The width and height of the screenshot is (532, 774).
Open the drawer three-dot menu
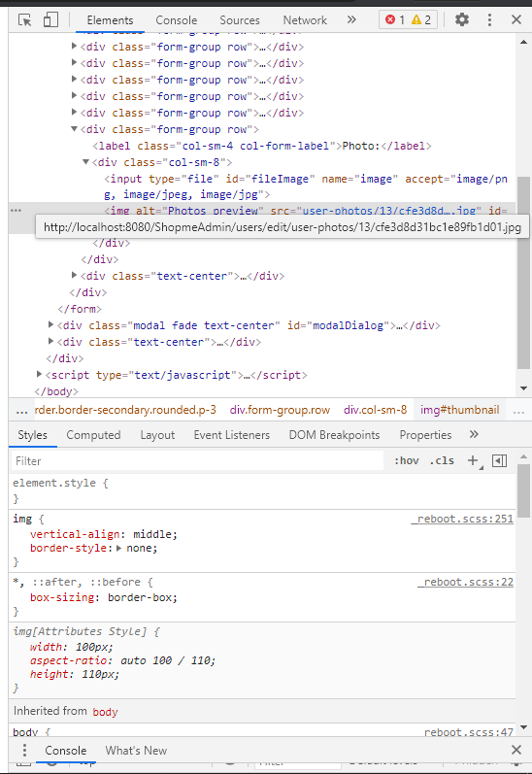pos(24,751)
